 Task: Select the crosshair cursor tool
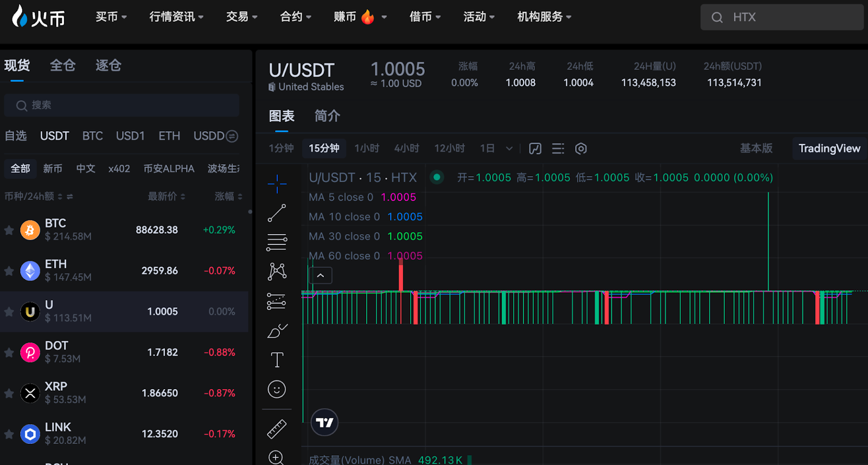277,184
